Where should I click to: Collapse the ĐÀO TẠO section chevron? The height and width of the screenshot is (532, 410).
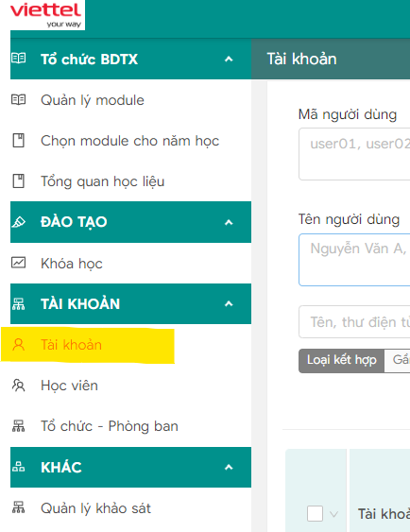tap(229, 222)
